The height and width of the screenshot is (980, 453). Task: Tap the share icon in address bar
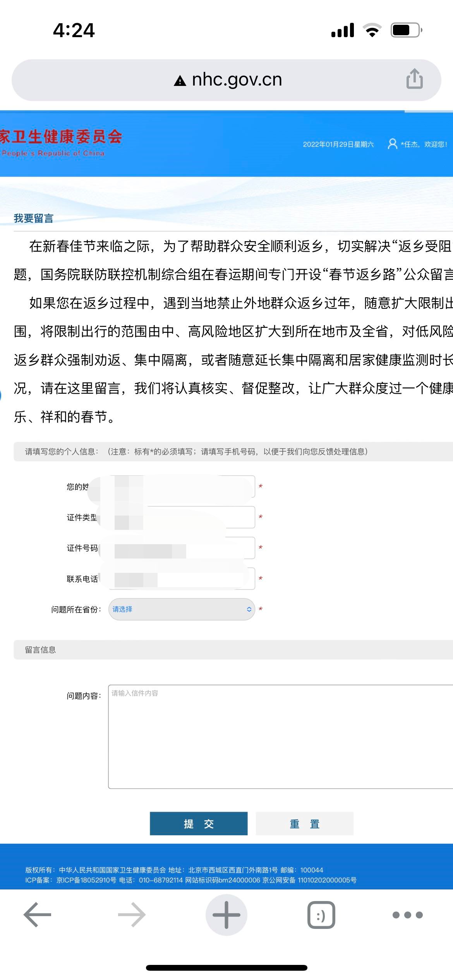(x=414, y=79)
